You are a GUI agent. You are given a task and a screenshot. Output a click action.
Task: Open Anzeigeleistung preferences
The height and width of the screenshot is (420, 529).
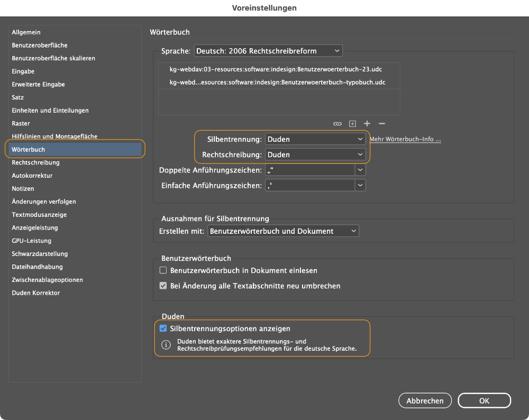tap(75, 227)
